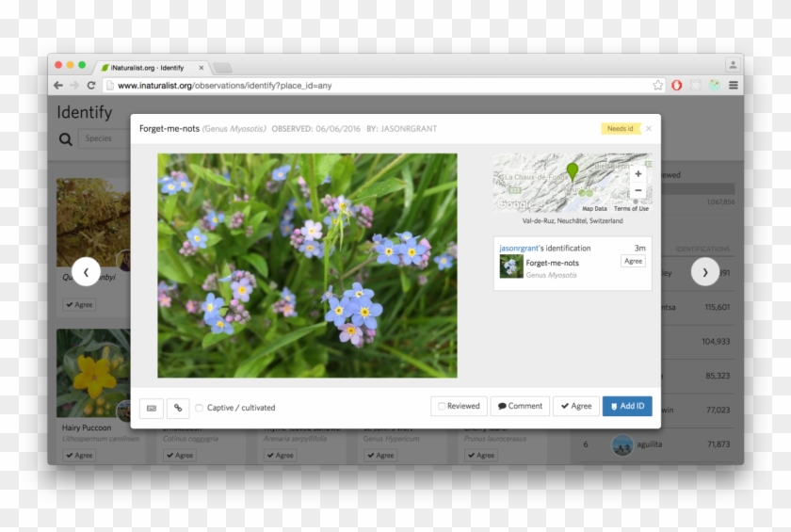This screenshot has height=532, width=791.
Task: Select the iNaturalist.org Identify tab
Action: 151,68
